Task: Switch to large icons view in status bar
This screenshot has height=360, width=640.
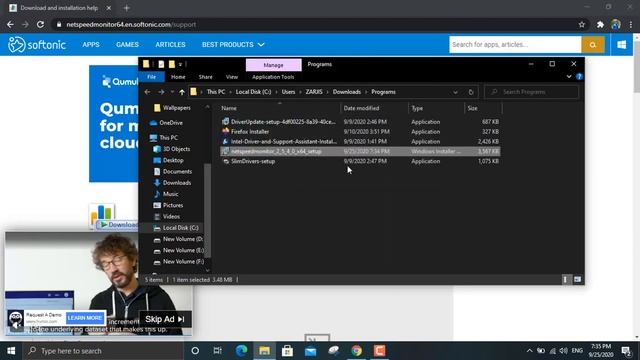Action: coord(577,280)
